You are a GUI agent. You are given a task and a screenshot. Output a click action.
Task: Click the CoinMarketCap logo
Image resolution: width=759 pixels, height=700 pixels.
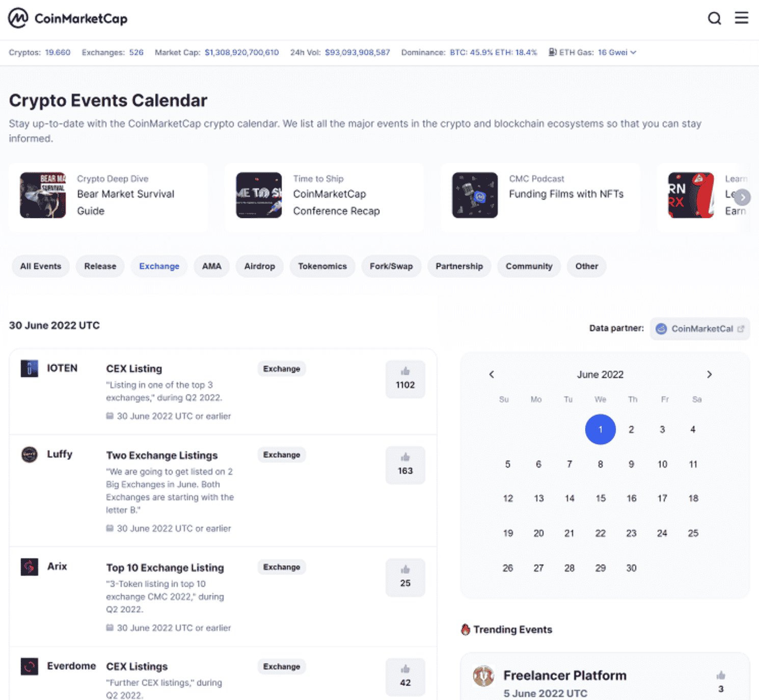click(68, 18)
